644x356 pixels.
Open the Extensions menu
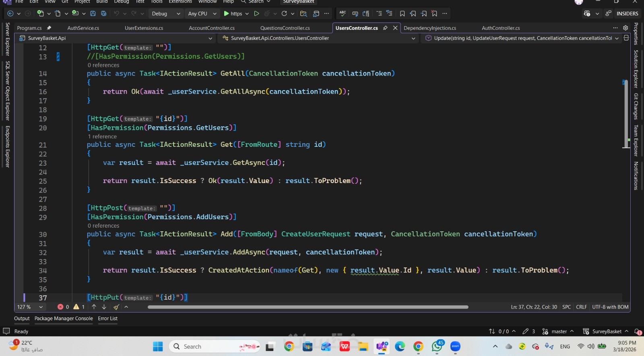point(180,2)
